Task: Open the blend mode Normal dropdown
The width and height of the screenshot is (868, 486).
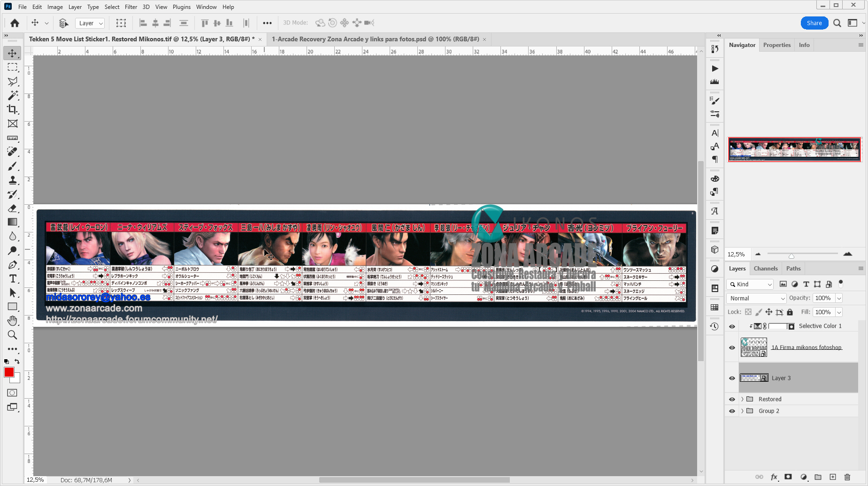Action: click(756, 298)
